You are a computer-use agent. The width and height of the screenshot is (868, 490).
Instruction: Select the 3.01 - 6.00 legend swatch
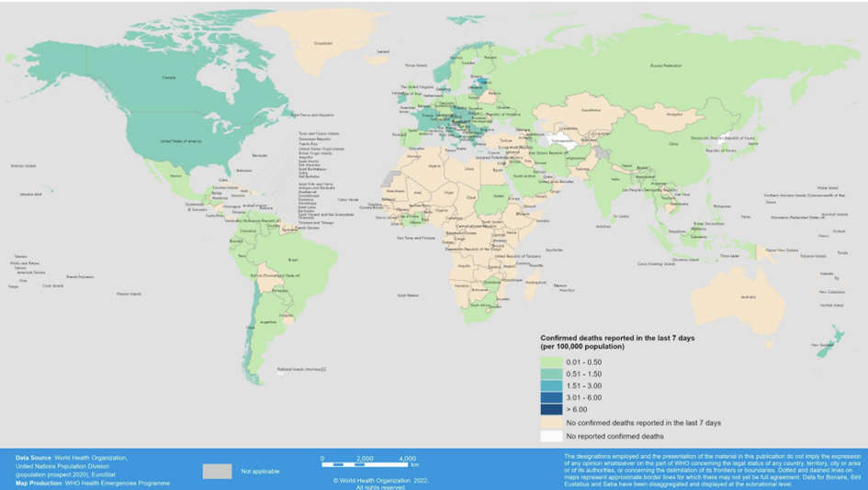pyautogui.click(x=550, y=398)
